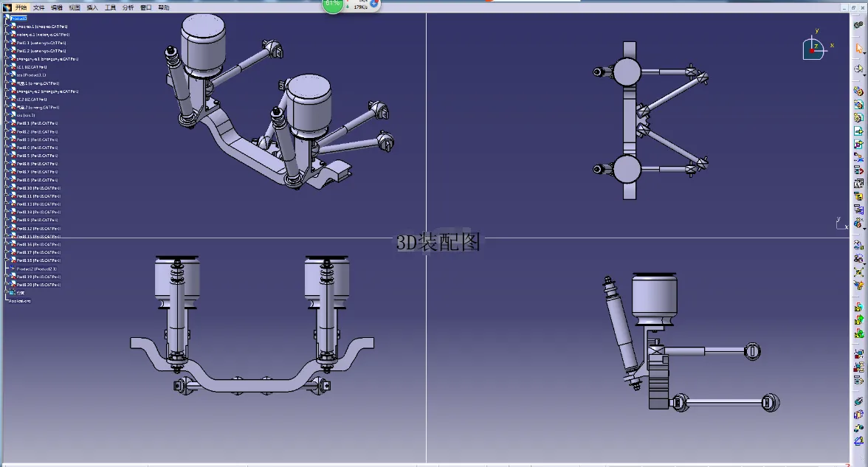
Task: Expand the Part8.11 tree node
Action: pyautogui.click(x=6, y=196)
